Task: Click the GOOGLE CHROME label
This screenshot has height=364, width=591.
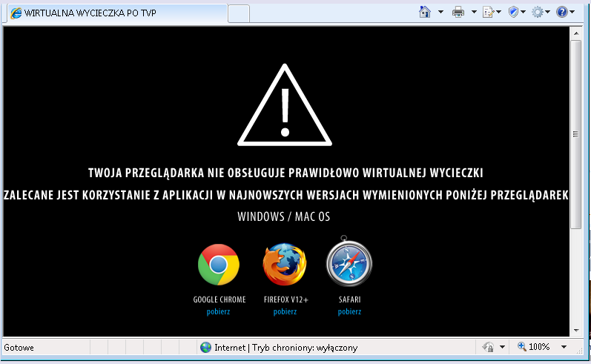Action: (x=219, y=300)
